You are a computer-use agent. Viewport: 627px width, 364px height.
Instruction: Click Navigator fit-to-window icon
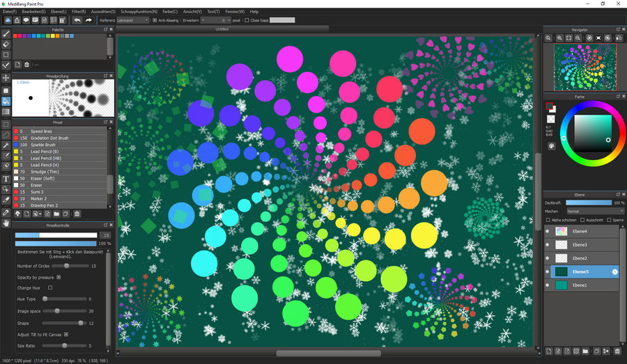tap(568, 38)
